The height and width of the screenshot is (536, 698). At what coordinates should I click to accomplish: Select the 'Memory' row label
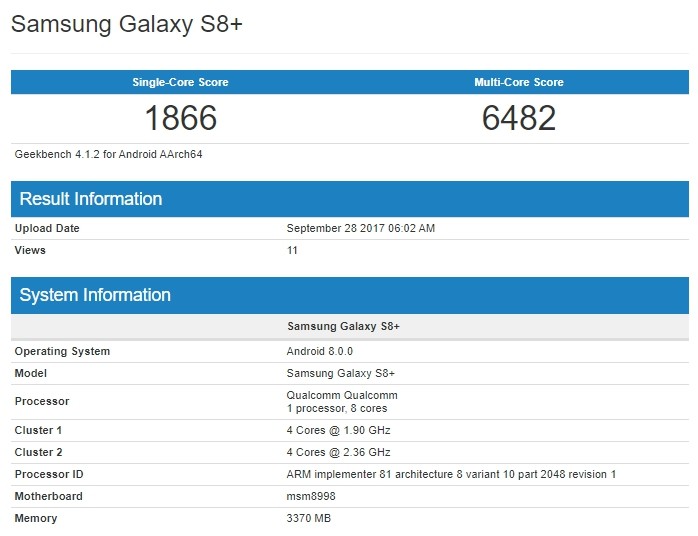36,518
